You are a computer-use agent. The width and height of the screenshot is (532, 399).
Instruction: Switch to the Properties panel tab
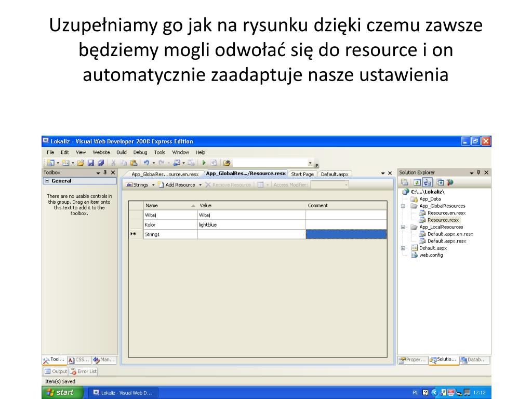point(413,360)
